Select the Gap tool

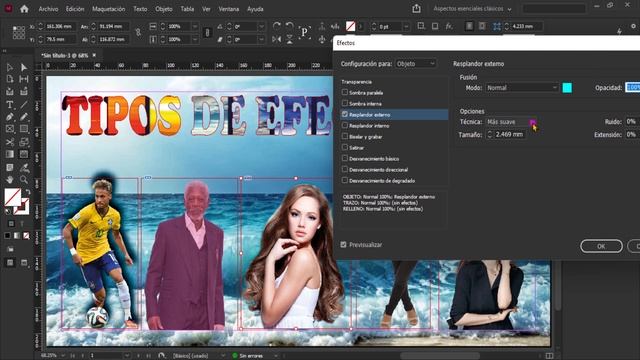click(x=24, y=79)
